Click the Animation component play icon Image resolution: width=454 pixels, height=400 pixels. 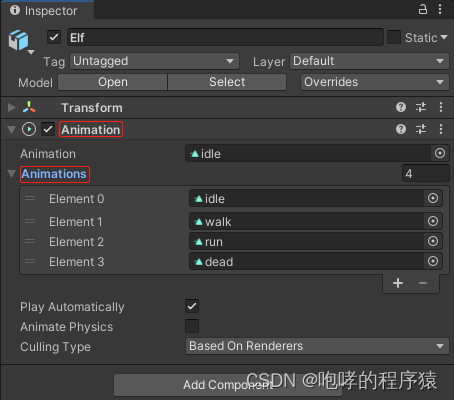click(29, 129)
